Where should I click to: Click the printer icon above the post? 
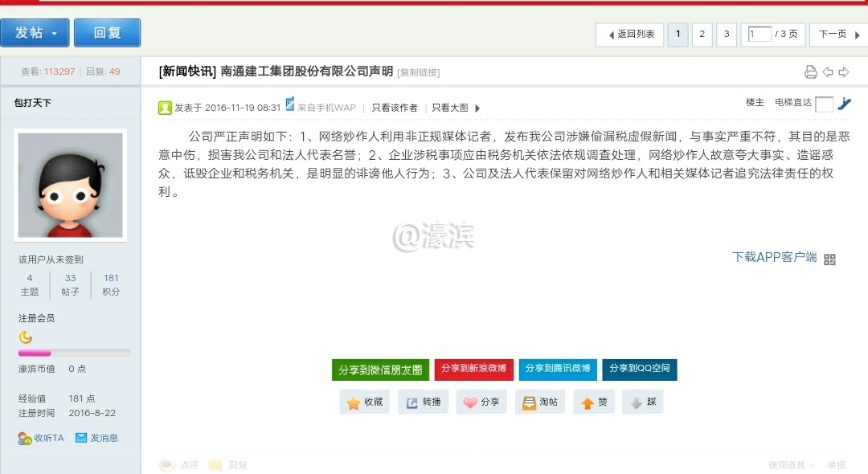pyautogui.click(x=810, y=72)
